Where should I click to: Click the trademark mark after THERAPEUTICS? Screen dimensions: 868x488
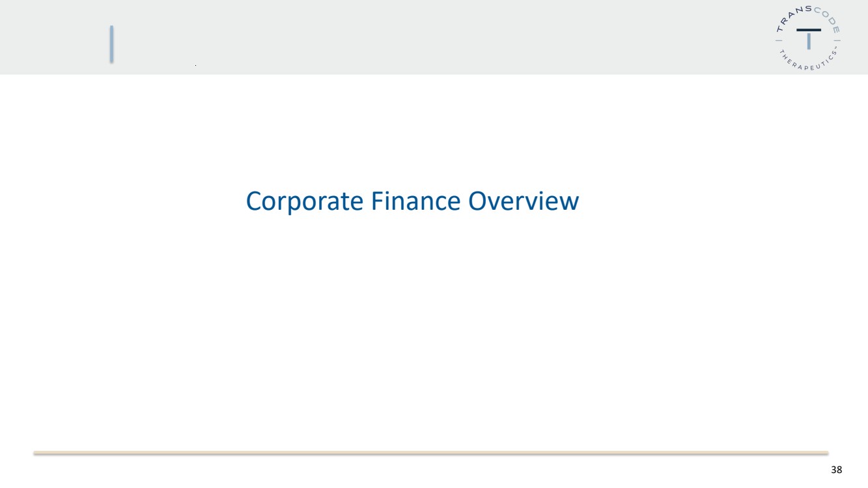pyautogui.click(x=835, y=47)
